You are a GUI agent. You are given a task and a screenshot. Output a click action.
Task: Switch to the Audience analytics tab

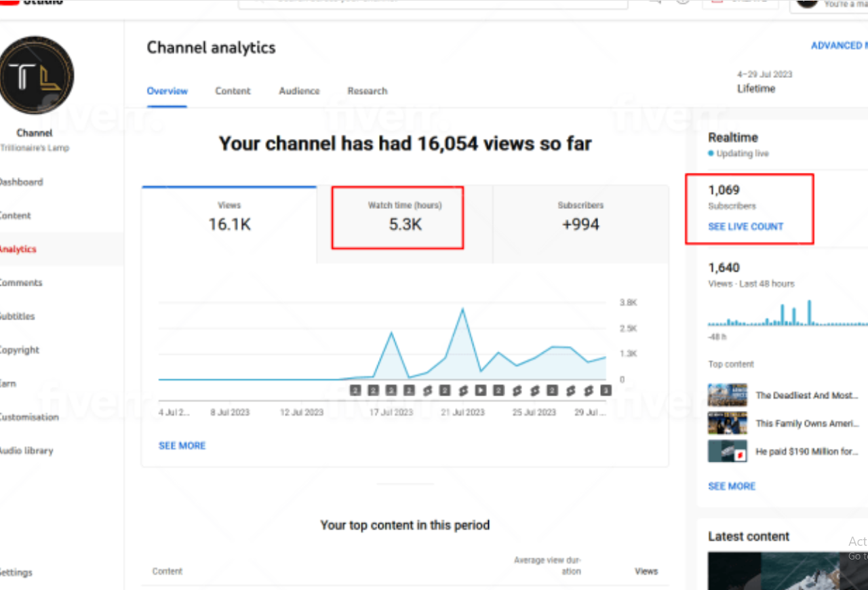299,91
